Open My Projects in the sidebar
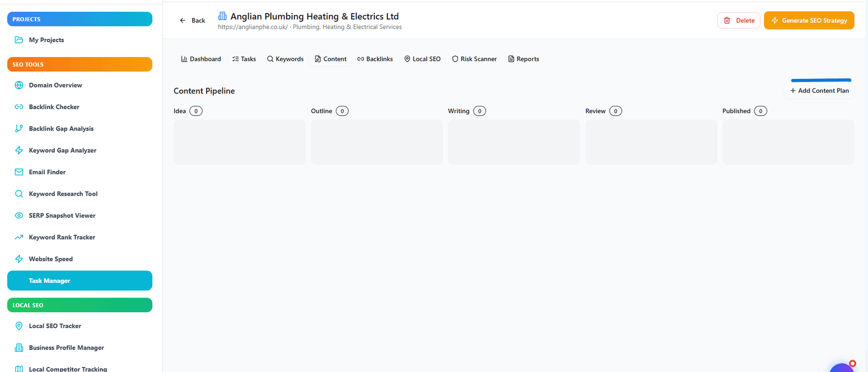The height and width of the screenshot is (372, 868). coord(80,40)
